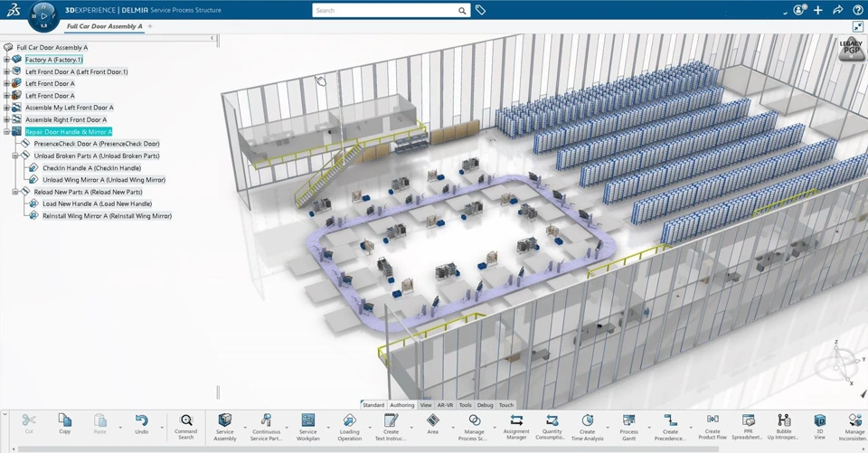Switch to the View toolbar tab

pos(426,405)
